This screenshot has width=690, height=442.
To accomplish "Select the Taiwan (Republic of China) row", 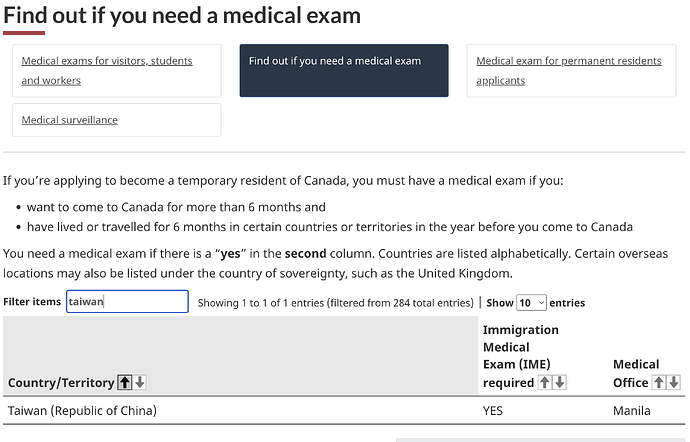I will pos(344,410).
